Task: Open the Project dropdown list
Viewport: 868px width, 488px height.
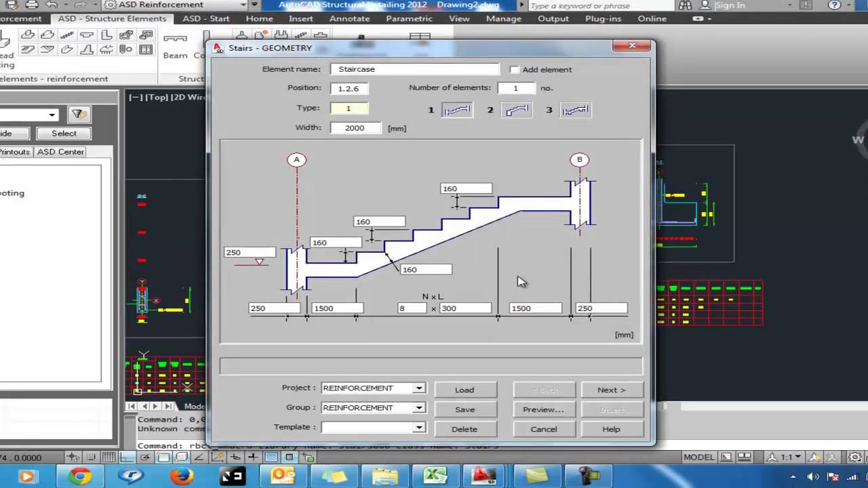Action: click(419, 388)
